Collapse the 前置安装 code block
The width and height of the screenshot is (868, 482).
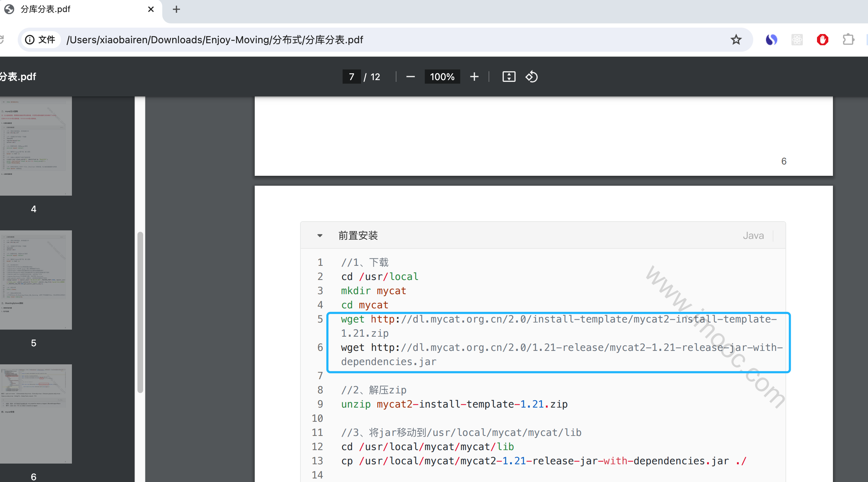320,236
